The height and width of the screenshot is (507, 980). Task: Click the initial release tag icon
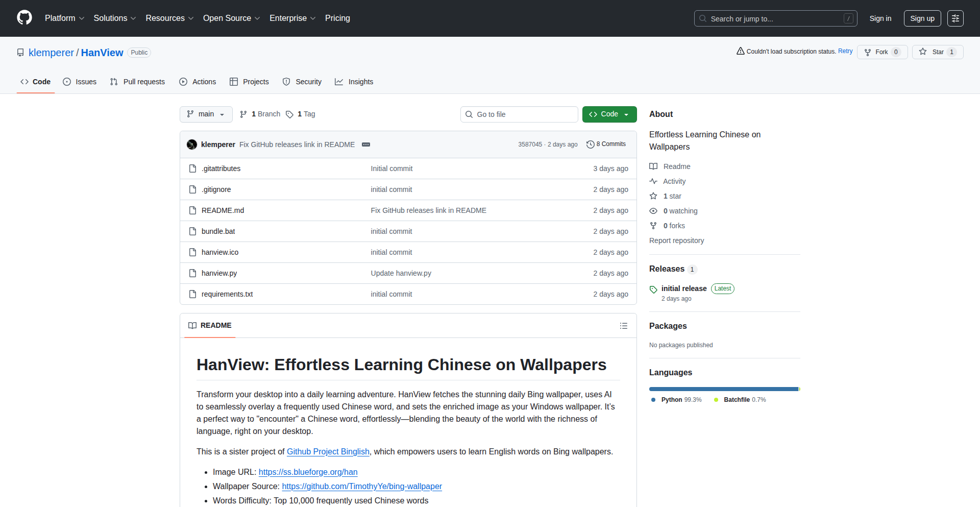653,289
